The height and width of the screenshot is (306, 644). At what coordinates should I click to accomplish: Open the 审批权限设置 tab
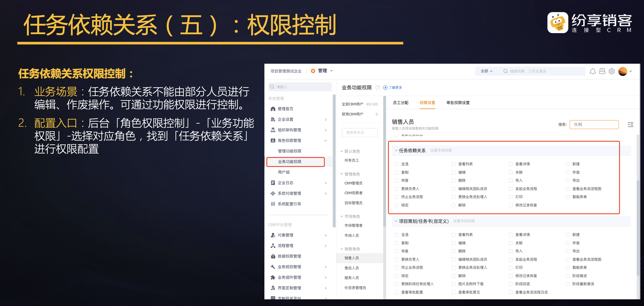click(x=458, y=103)
